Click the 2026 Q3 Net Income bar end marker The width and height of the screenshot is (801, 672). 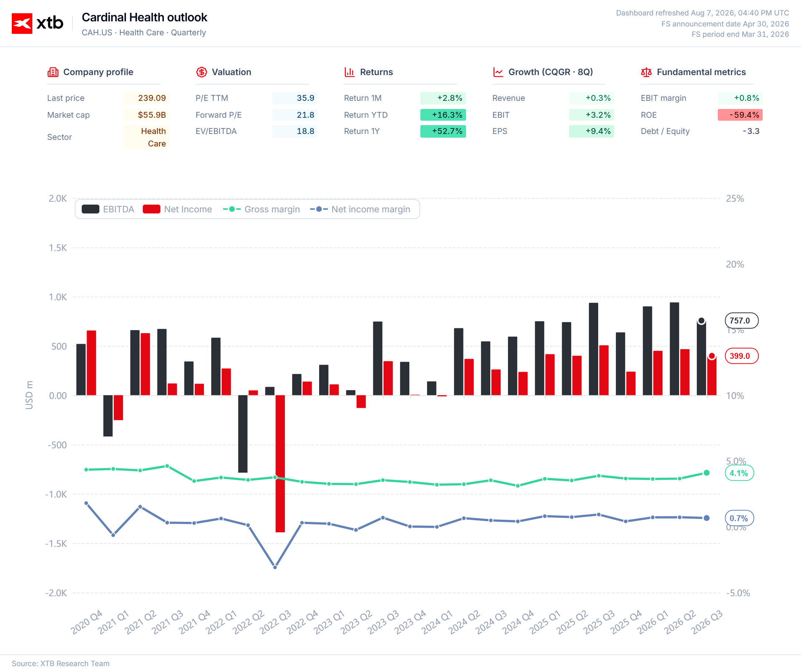(712, 356)
